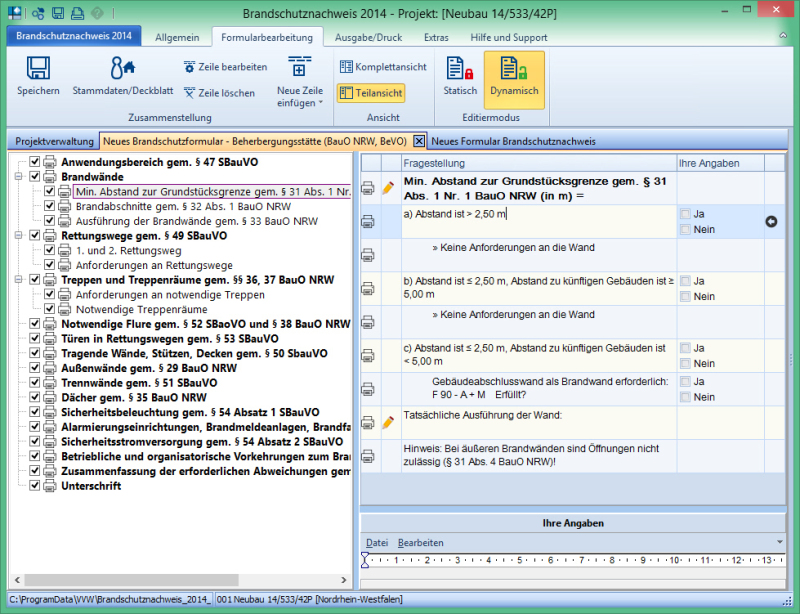The width and height of the screenshot is (800, 614).
Task: Click the 'Formularbearbeitung' ribbon tab
Action: (267, 37)
